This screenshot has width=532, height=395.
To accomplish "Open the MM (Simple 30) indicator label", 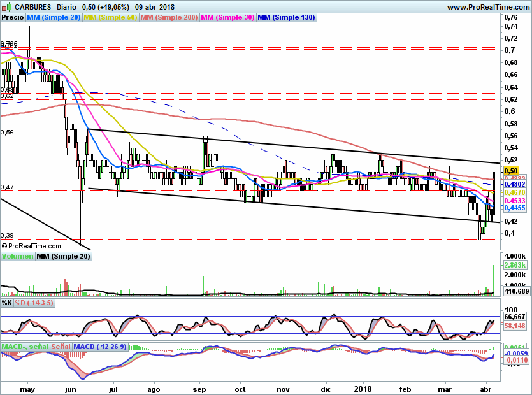I will 227,18.
